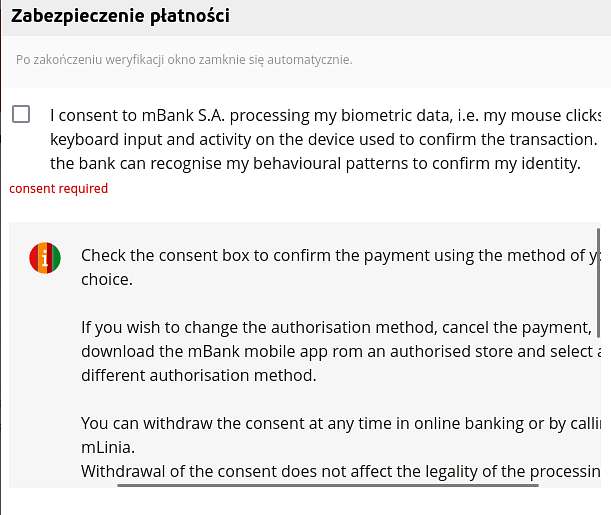Click the word 'choice.' in the info panel
The width and height of the screenshot is (611, 515).
click(107, 280)
